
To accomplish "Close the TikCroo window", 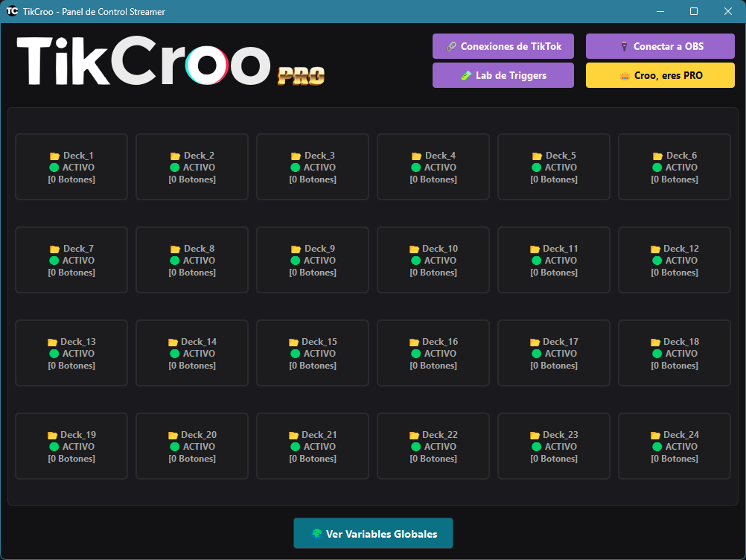I will pyautogui.click(x=728, y=11).
